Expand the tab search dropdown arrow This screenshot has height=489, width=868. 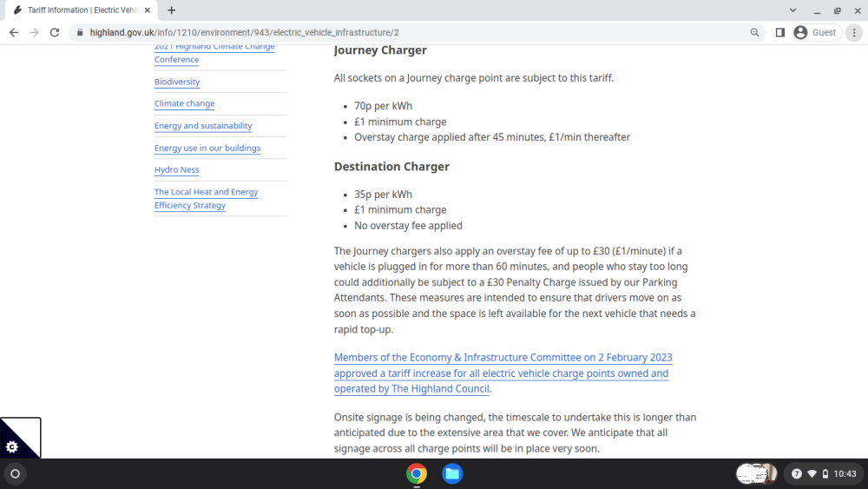click(x=792, y=10)
